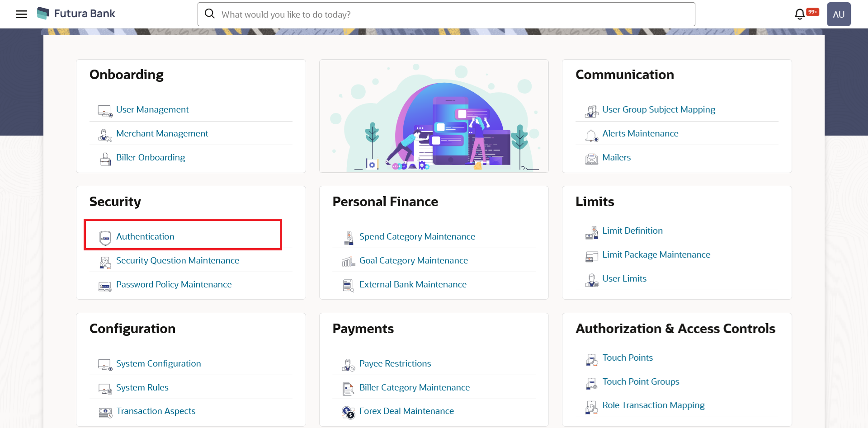Image resolution: width=868 pixels, height=428 pixels.
Task: Go to Limit Package Maintenance
Action: (x=656, y=254)
